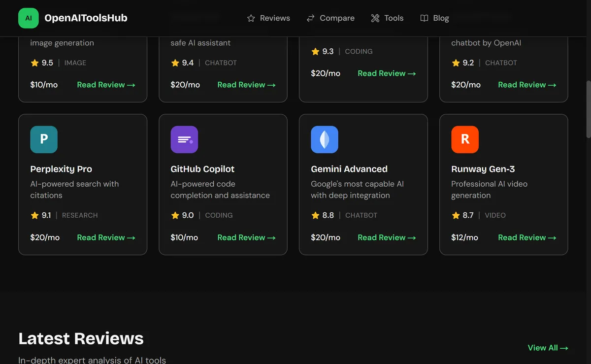Open View All latest reviews
This screenshot has width=591, height=364.
click(x=548, y=348)
